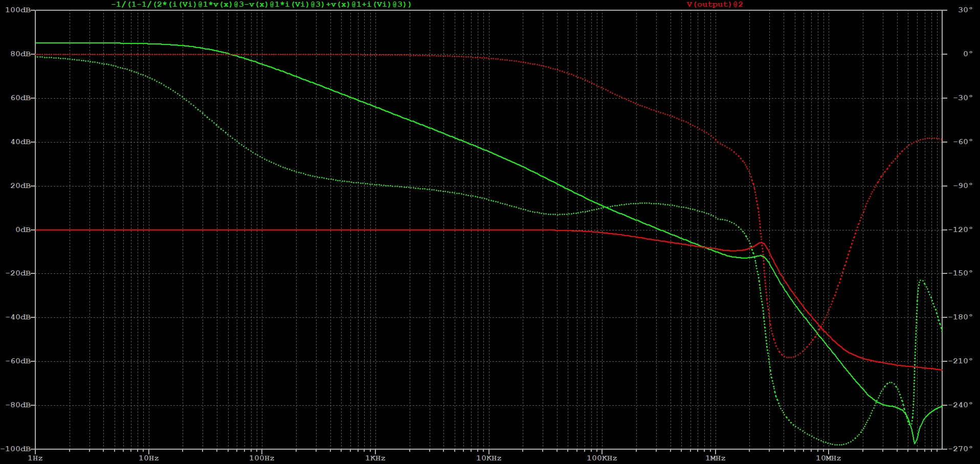
Task: Click the -210° phase axis label
Action: [962, 361]
